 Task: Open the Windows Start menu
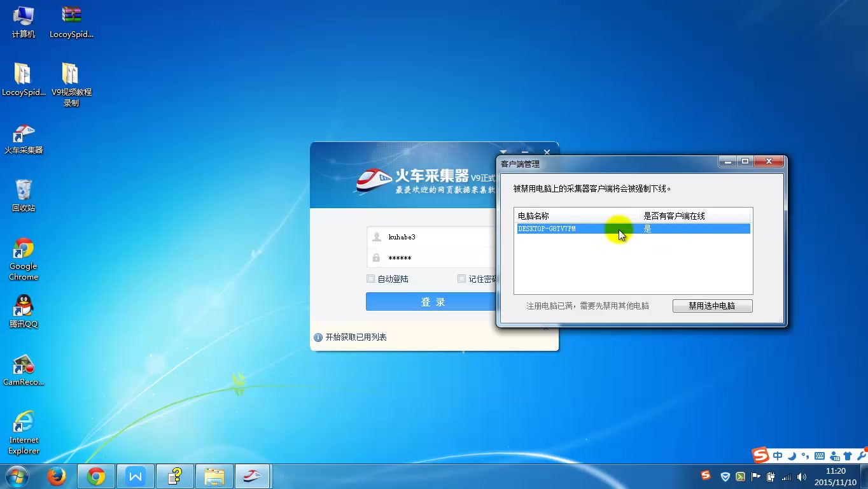17,476
